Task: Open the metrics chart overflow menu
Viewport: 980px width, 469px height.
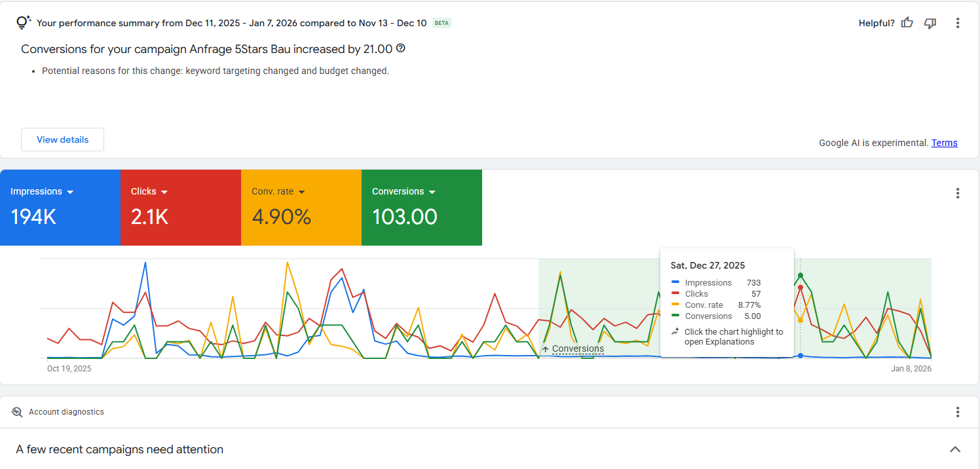Action: tap(958, 193)
